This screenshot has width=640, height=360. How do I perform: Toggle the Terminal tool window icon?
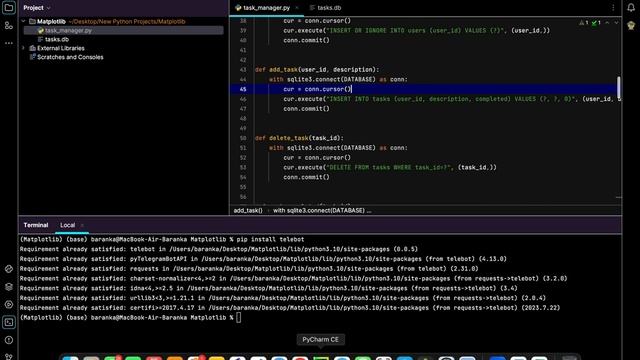tap(9, 322)
